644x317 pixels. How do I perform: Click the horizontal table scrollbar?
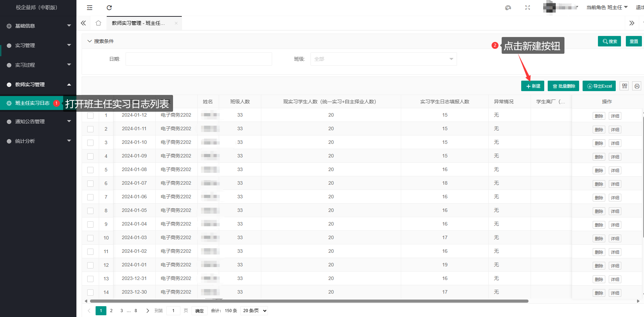pos(309,301)
